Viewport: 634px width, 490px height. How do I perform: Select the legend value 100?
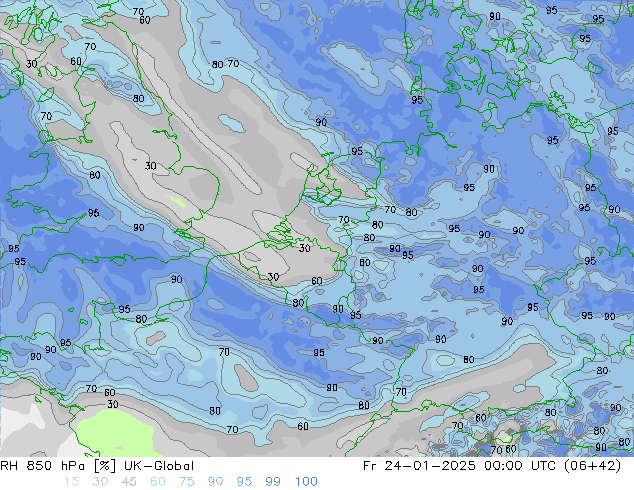tap(306, 482)
